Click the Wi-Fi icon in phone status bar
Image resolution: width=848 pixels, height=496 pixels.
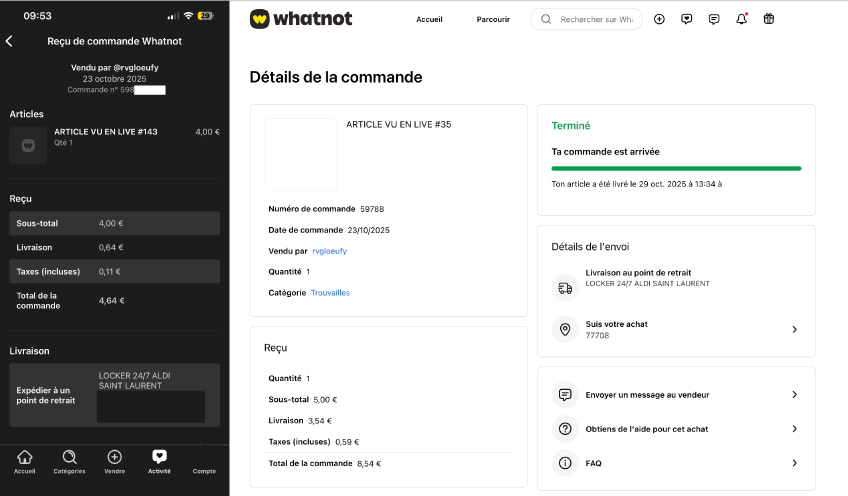[188, 16]
